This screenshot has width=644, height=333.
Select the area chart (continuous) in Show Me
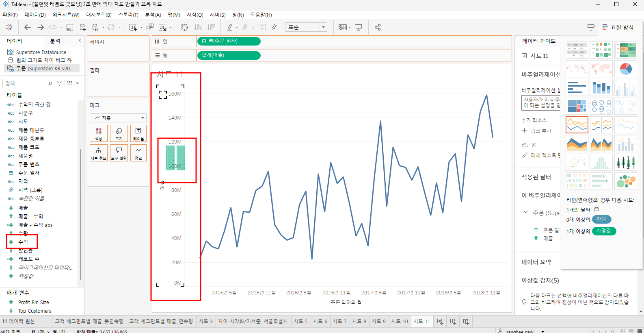(577, 144)
